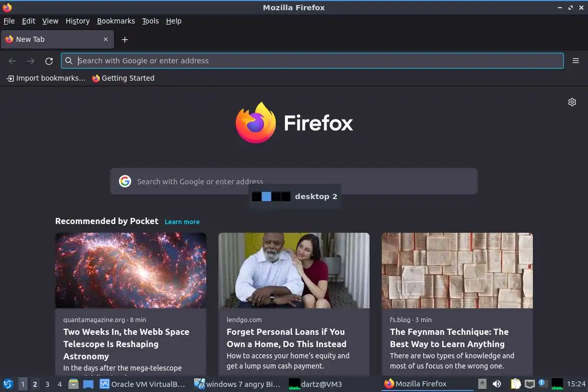Open the Edit menu

tap(29, 21)
